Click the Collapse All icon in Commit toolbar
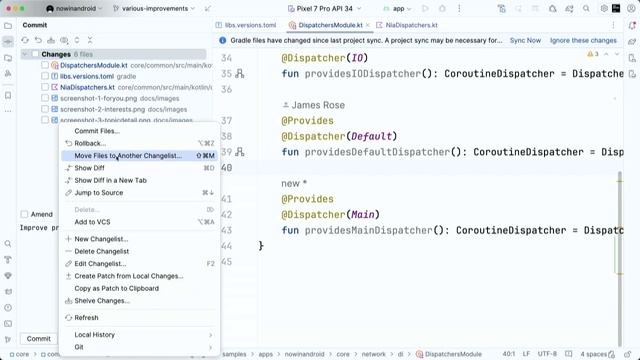 pos(90,40)
